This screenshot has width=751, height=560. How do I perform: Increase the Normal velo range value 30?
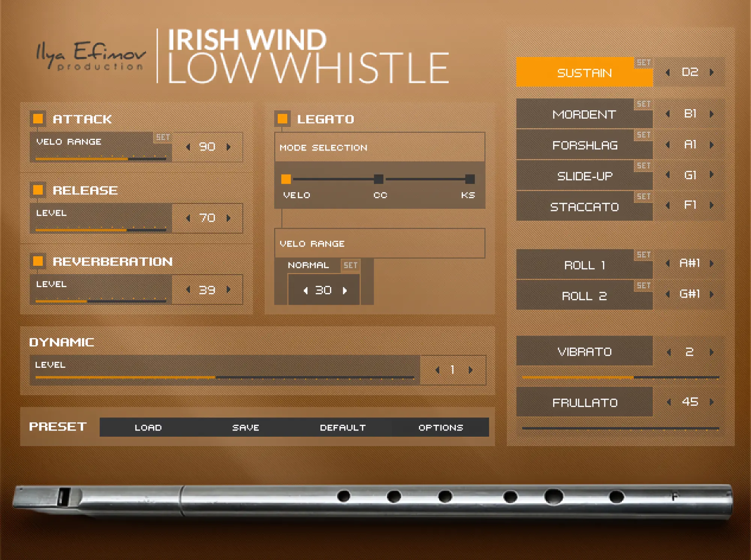coord(345,291)
